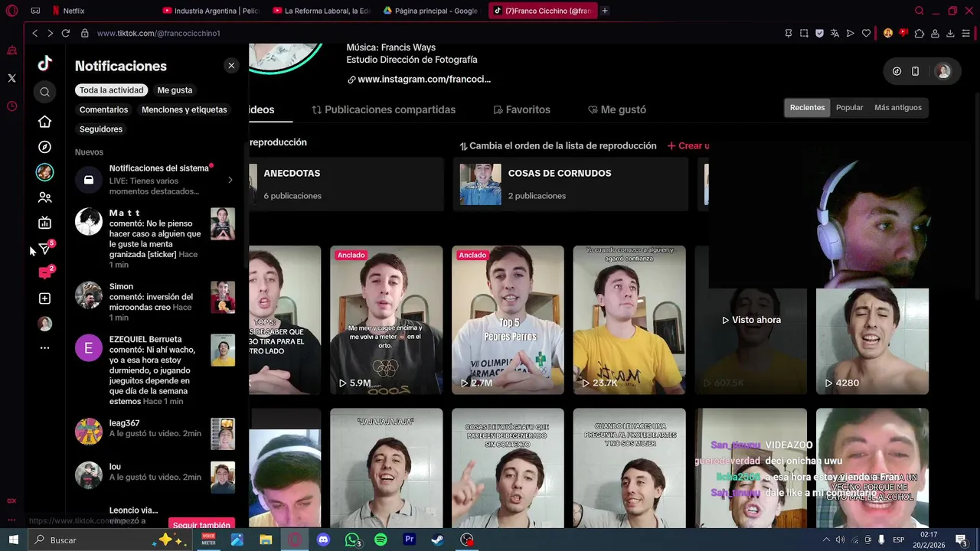980x551 pixels.
Task: Open the translate icon in address bar
Action: (835, 33)
